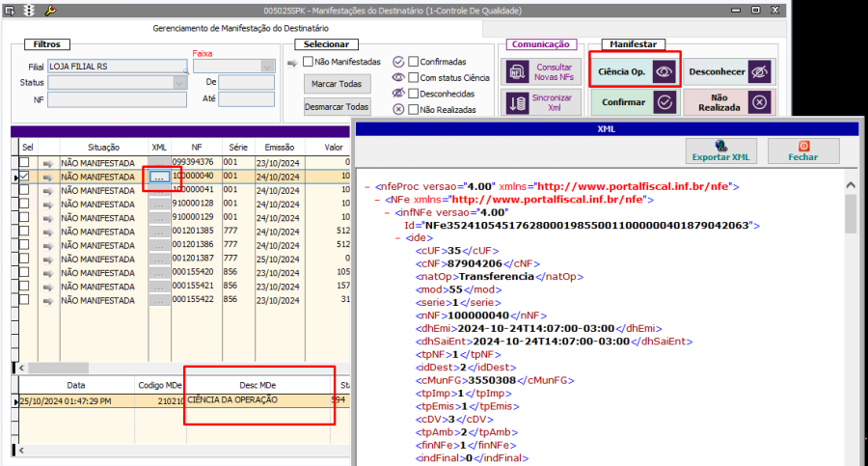
Task: Collapse the ide XML node
Action: 398,238
